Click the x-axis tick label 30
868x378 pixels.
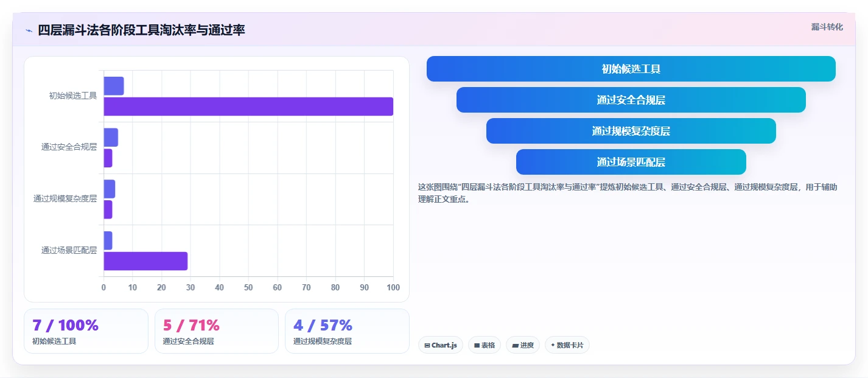click(191, 287)
